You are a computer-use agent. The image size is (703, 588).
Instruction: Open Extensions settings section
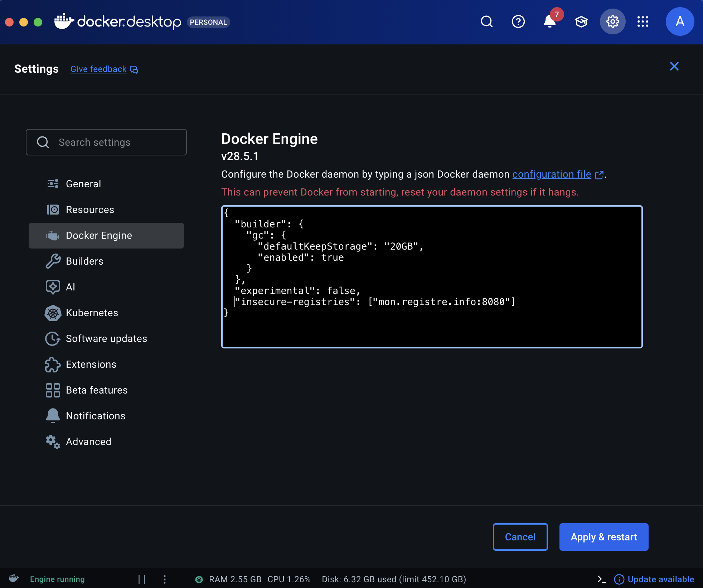pos(91,364)
